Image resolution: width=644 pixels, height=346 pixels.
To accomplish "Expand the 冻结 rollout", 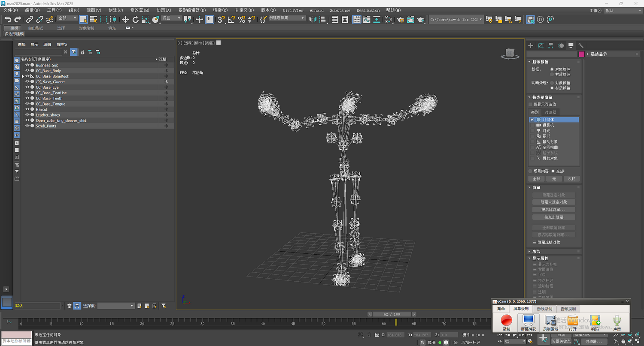I will [554, 252].
